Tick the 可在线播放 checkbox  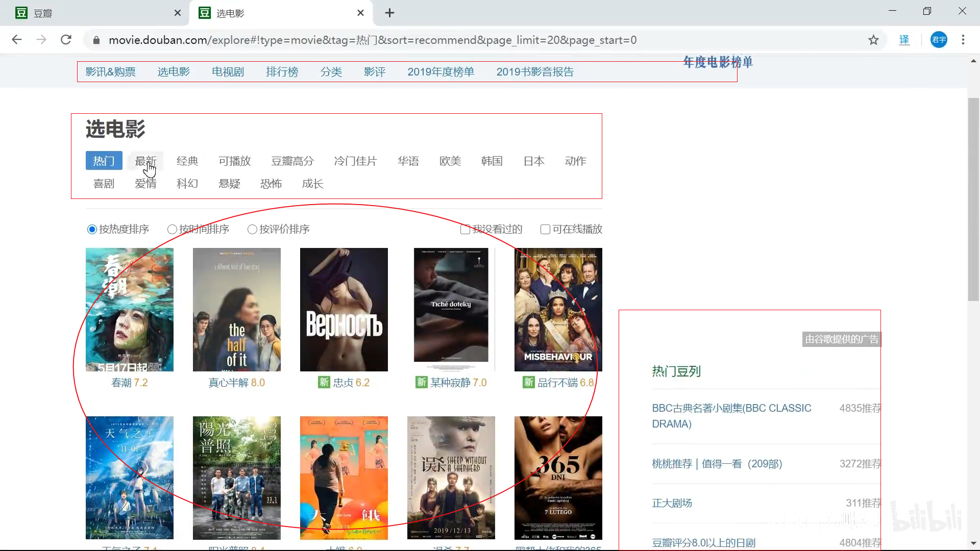(545, 229)
